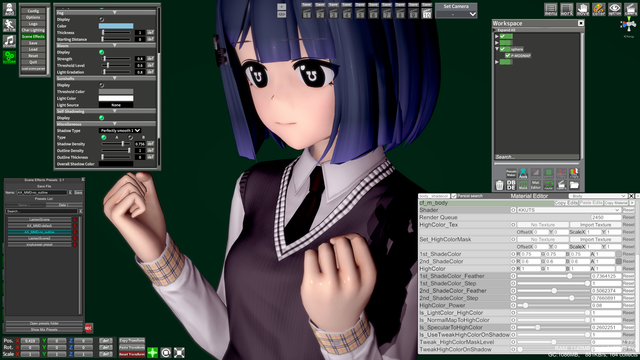
Task: Select the Scene Effects menu item
Action: pos(33,37)
